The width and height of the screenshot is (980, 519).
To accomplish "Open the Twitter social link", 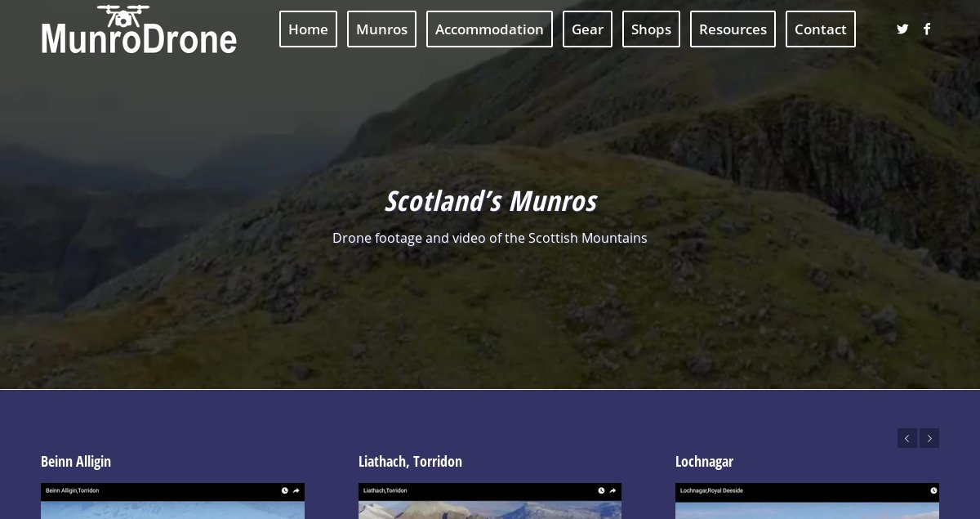I will [x=902, y=29].
